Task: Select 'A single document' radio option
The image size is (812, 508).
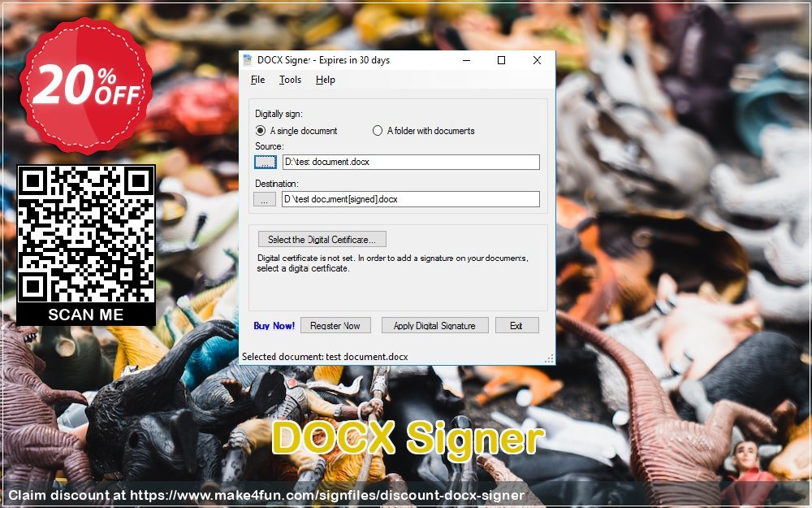Action: point(296,131)
